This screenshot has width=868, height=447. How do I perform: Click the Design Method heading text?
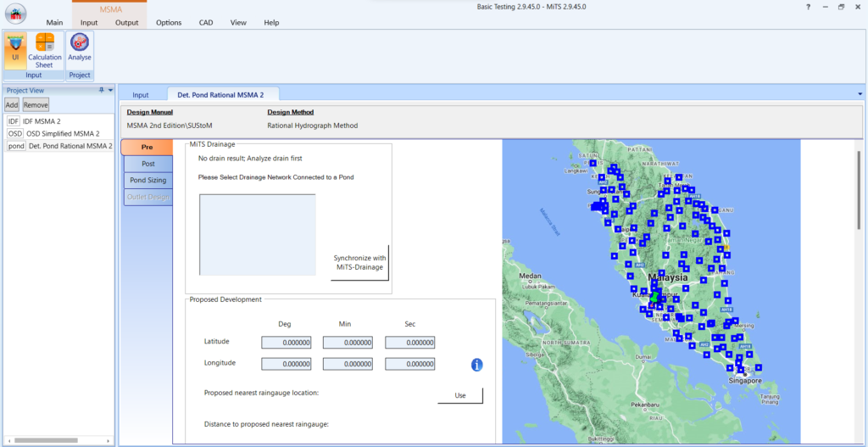[x=291, y=112]
